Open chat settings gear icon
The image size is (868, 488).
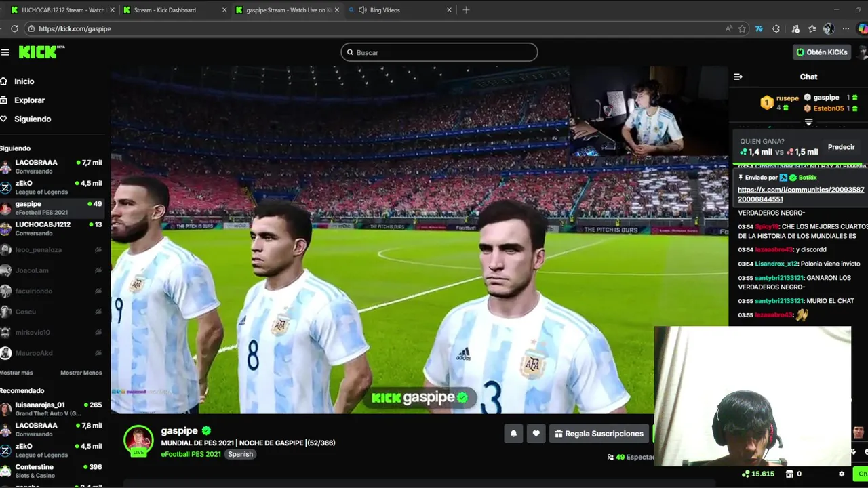(842, 474)
